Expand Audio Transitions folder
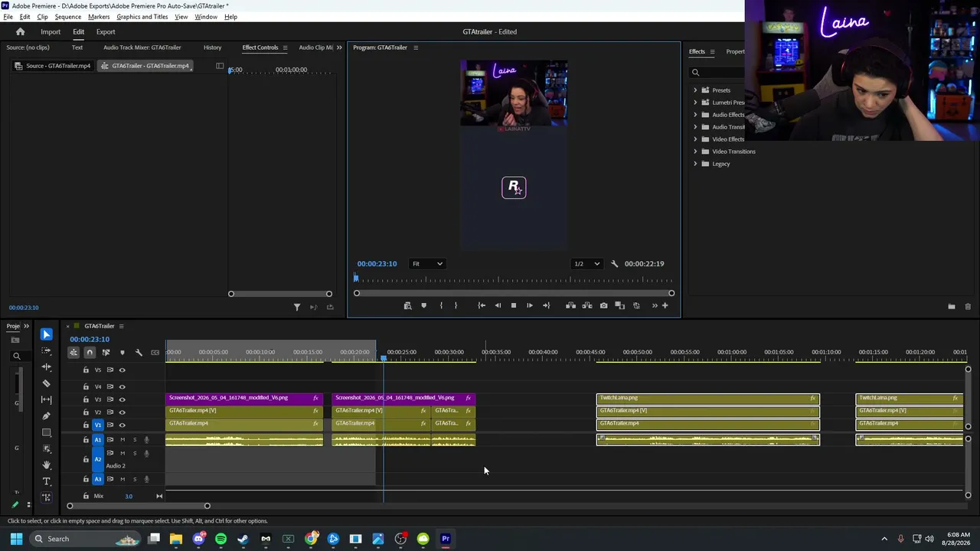Viewport: 980px width, 551px height. (695, 127)
